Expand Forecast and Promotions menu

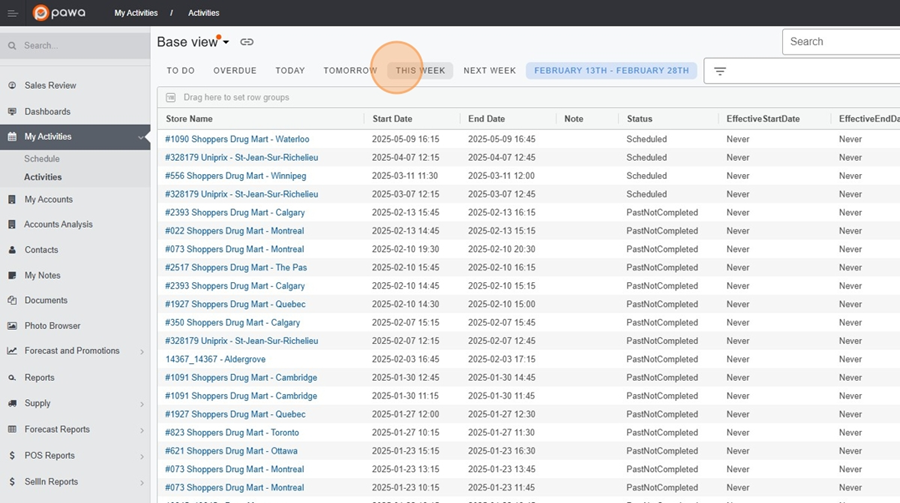click(72, 351)
